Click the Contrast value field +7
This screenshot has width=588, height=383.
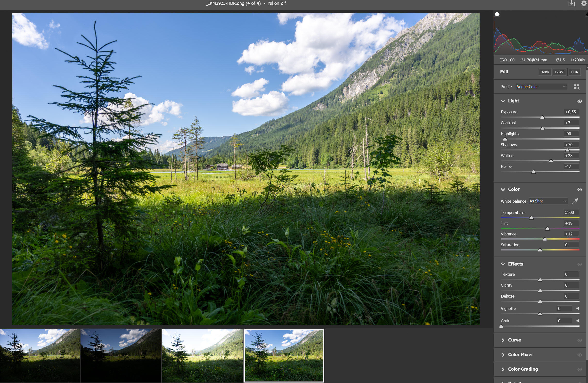pos(572,123)
